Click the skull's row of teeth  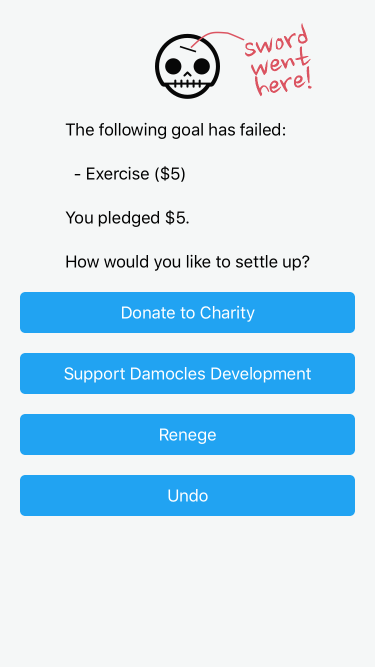pos(188,82)
